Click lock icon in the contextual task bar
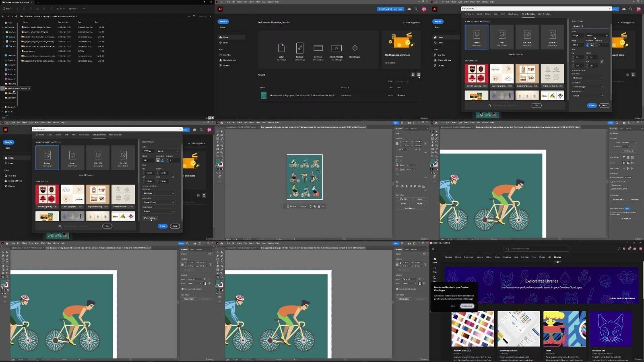Image resolution: width=644 pixels, height=362 pixels. click(319, 207)
